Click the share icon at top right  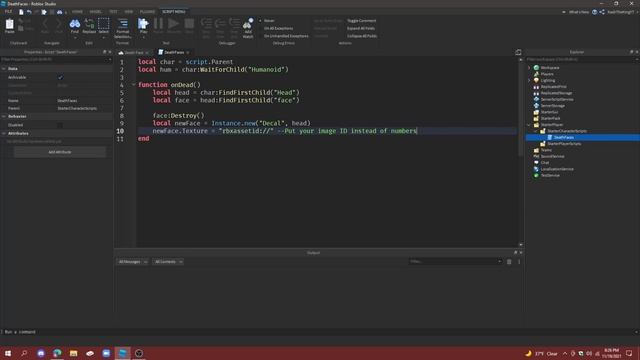tap(602, 12)
